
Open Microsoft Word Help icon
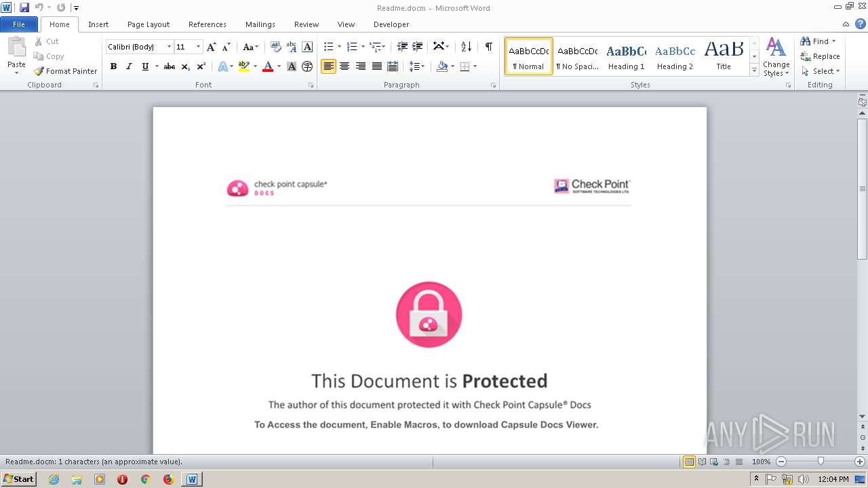(x=861, y=24)
